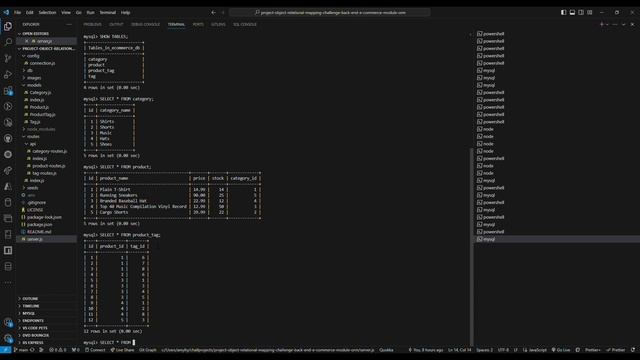Click the Accounts icon in activity bar
640x360 pixels.
(x=8, y=322)
